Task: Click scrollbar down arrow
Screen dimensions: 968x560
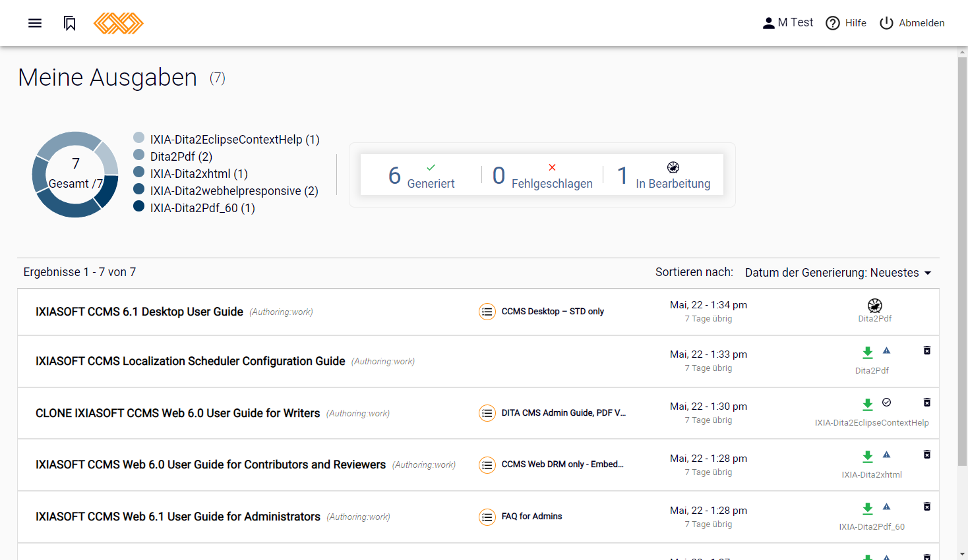Action: click(963, 555)
